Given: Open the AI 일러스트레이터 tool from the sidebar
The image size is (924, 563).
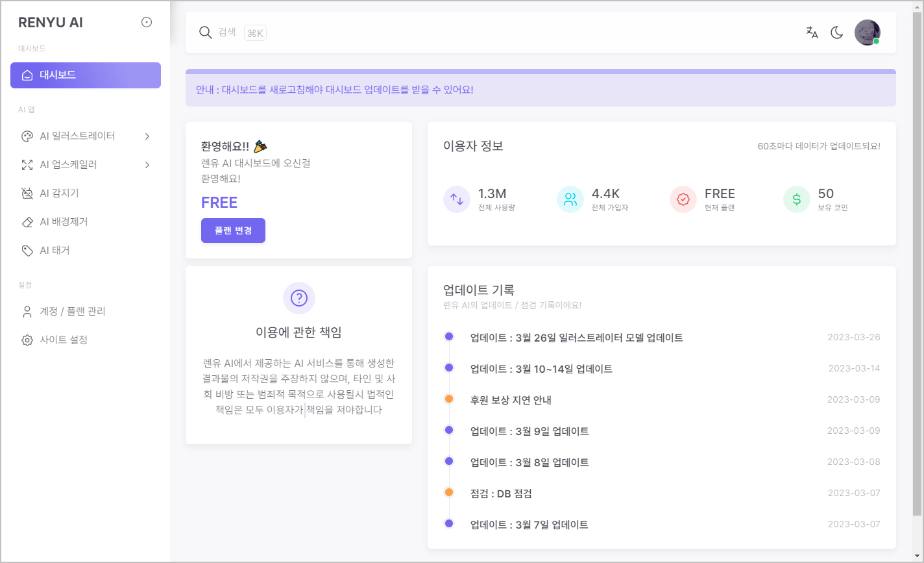Looking at the screenshot, I should point(71,136).
